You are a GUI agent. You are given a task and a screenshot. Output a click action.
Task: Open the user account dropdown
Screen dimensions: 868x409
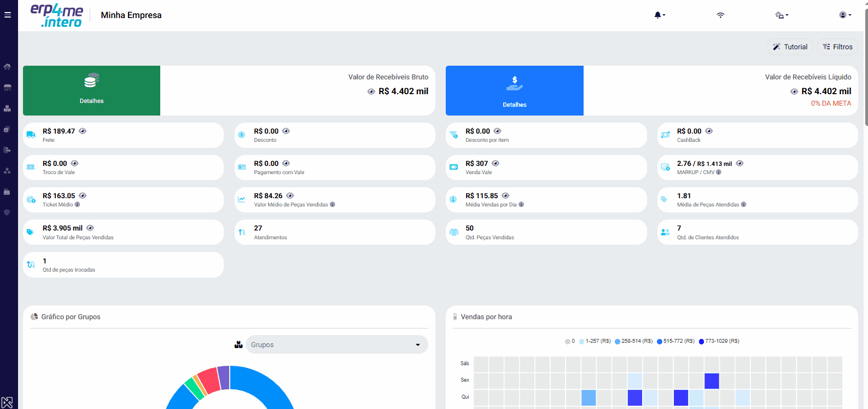pyautogui.click(x=846, y=15)
